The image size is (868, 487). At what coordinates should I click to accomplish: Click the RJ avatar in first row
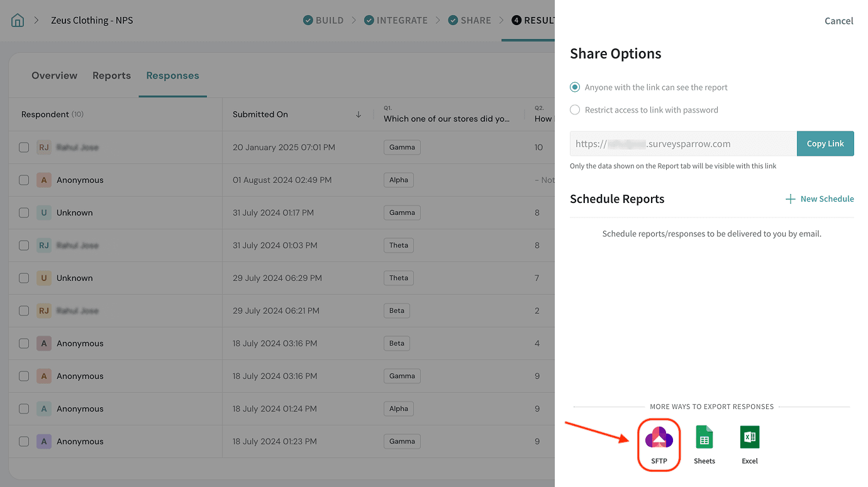click(x=43, y=148)
